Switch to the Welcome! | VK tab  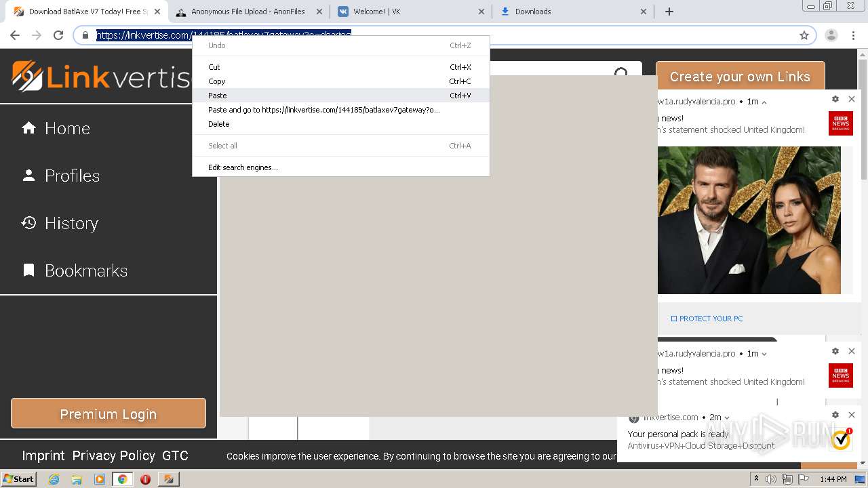click(x=411, y=12)
